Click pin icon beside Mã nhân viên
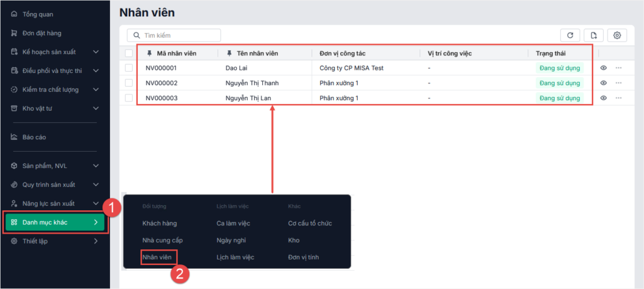 (149, 53)
